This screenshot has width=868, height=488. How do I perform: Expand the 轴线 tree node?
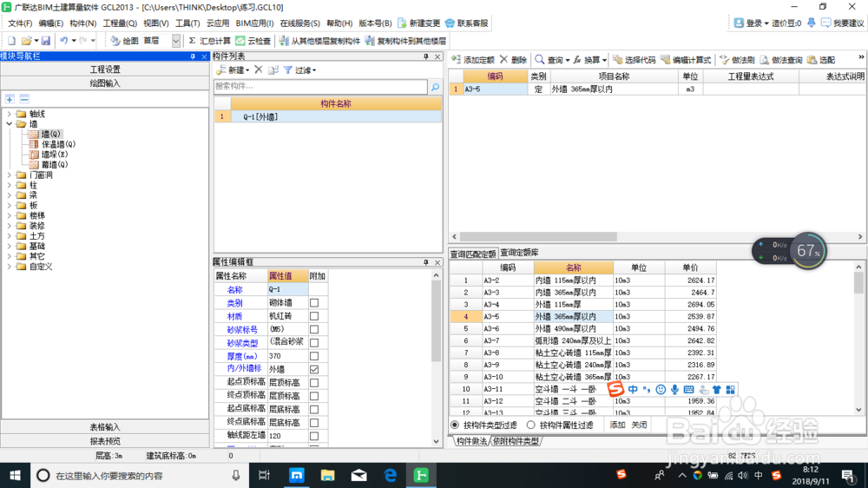tap(9, 114)
